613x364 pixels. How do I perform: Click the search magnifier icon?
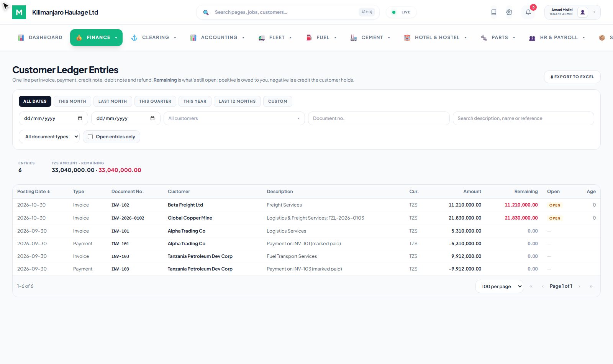tap(206, 12)
